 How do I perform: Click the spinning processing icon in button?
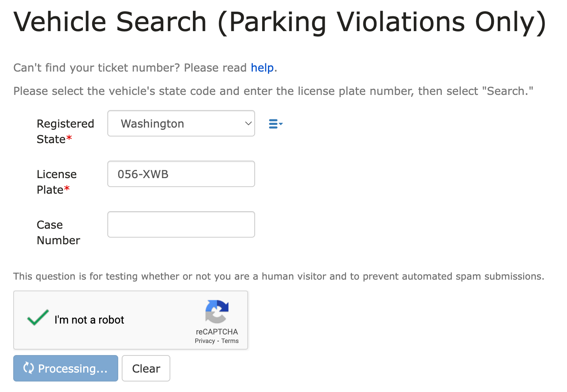[x=28, y=367]
